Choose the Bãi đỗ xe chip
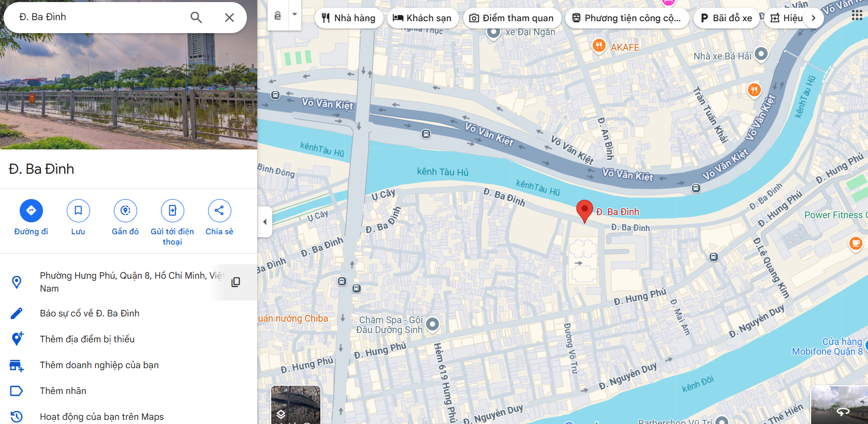 pyautogui.click(x=726, y=18)
